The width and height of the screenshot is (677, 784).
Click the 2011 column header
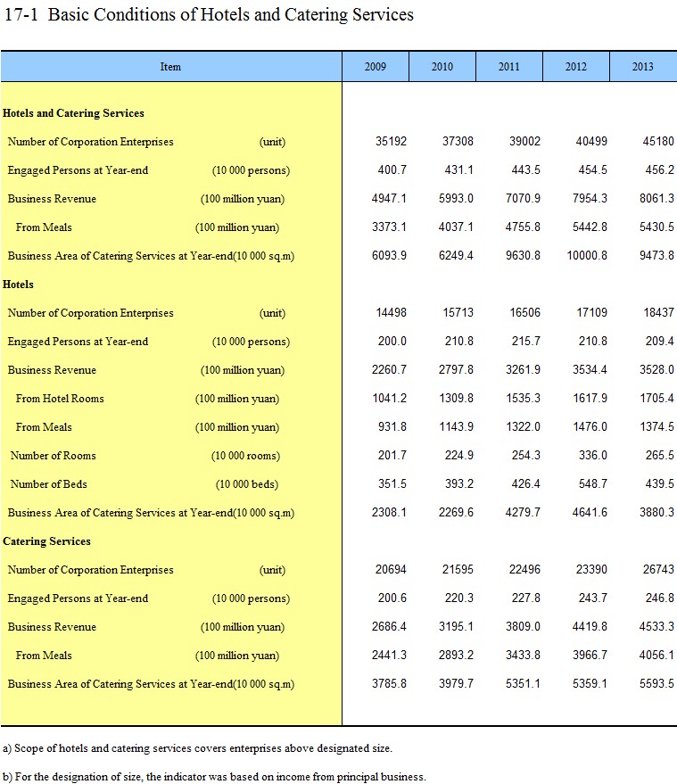point(509,67)
